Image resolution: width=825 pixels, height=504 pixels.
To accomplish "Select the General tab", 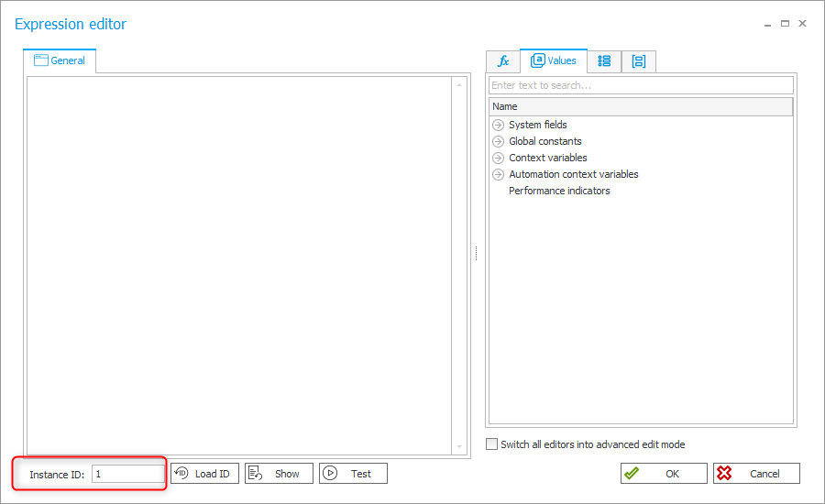I will (60, 60).
